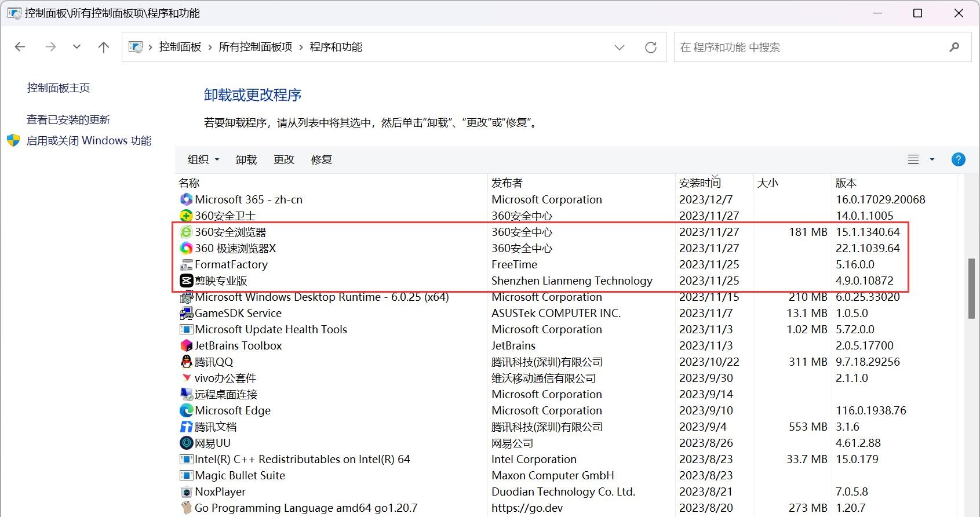Sort the list by 版本 column header
This screenshot has height=517, width=980.
(893, 183)
